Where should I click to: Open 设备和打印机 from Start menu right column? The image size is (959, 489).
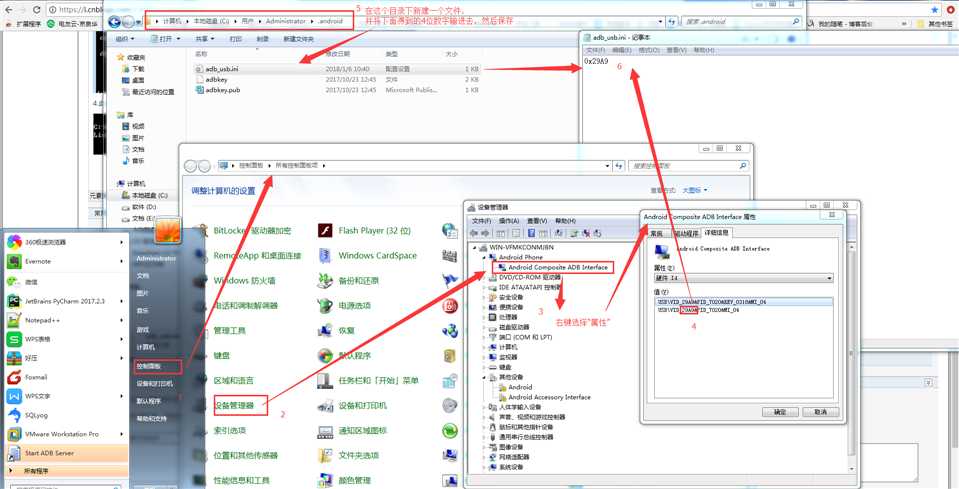pos(155,383)
